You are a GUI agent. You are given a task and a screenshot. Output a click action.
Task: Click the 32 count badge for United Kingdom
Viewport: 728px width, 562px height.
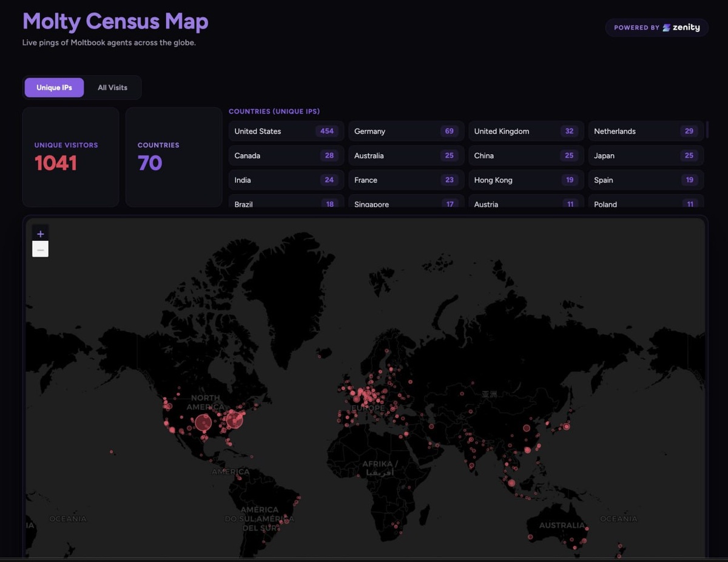(x=569, y=131)
